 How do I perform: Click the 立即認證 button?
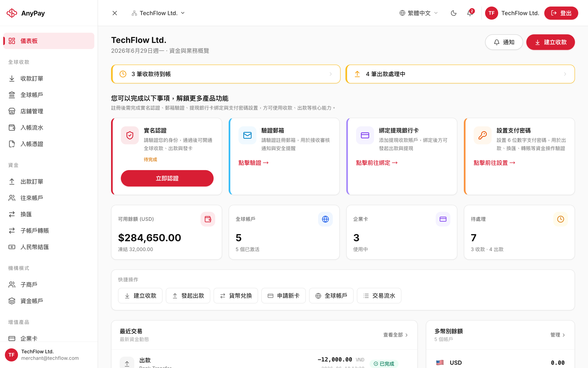pos(167,178)
